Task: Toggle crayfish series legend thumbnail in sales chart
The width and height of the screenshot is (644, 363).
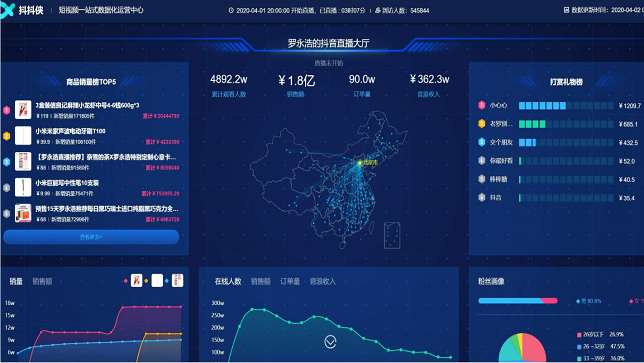Action: (x=136, y=281)
